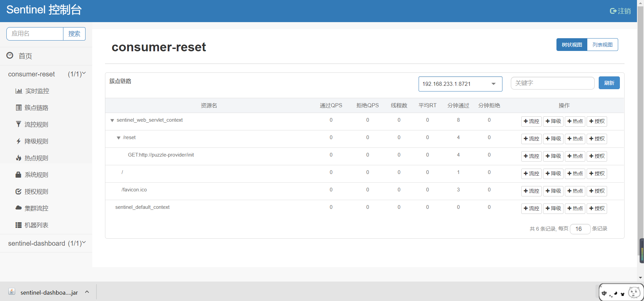Click the jar file icon in downloads bar
The height and width of the screenshot is (301, 644).
tap(12, 291)
